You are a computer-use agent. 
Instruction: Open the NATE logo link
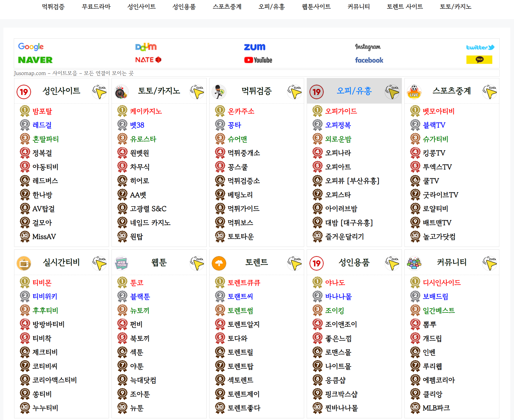[148, 60]
